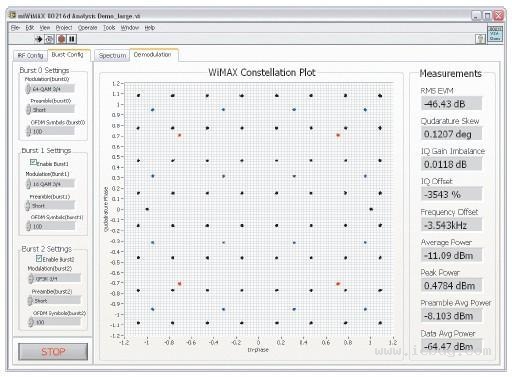Click the VI icon in top-right corner

pos(495,34)
